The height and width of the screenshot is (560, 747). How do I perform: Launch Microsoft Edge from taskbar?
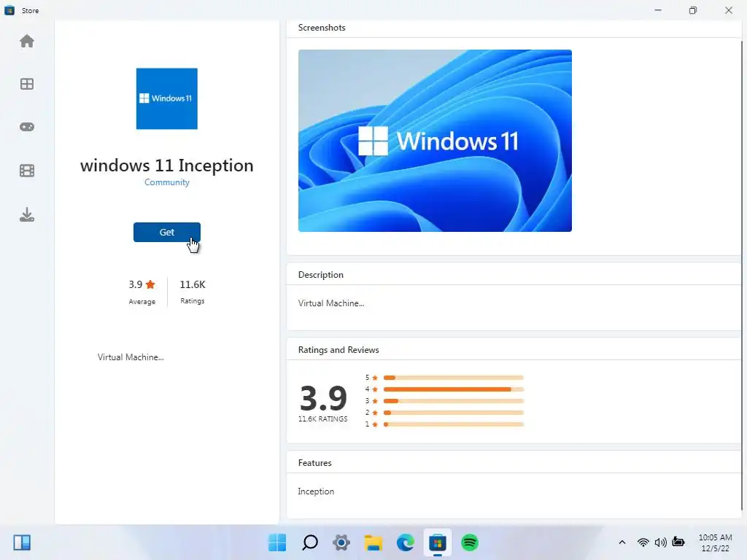(406, 542)
